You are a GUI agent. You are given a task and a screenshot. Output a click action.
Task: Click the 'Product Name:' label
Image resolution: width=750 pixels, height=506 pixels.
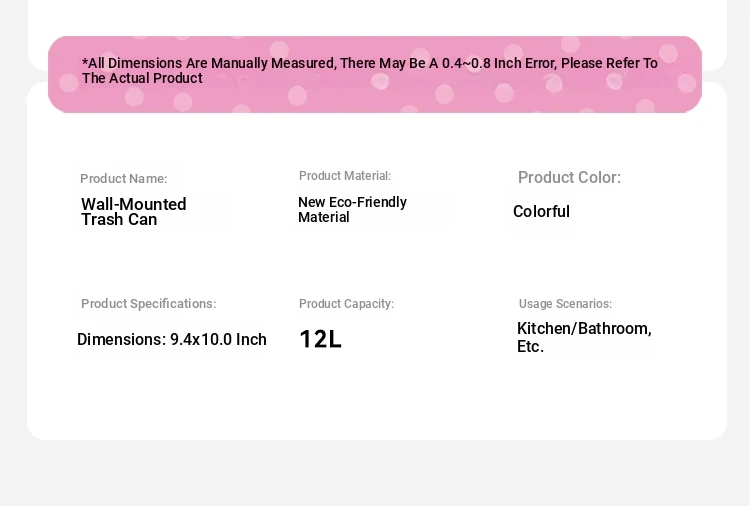tap(123, 179)
